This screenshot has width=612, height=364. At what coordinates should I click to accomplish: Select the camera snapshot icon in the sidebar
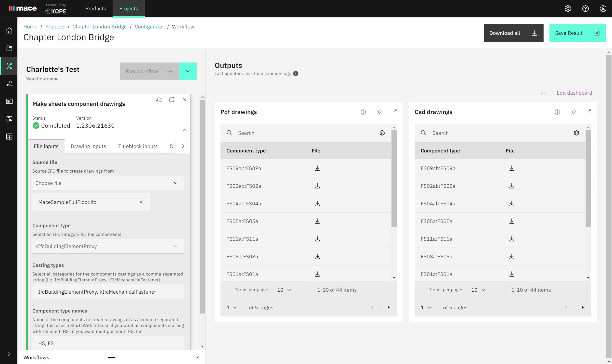point(9,101)
